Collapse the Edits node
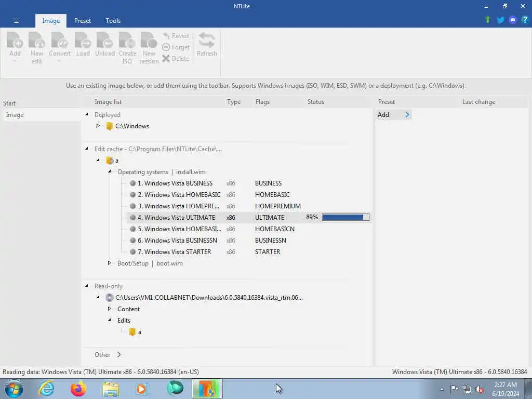 (x=110, y=320)
